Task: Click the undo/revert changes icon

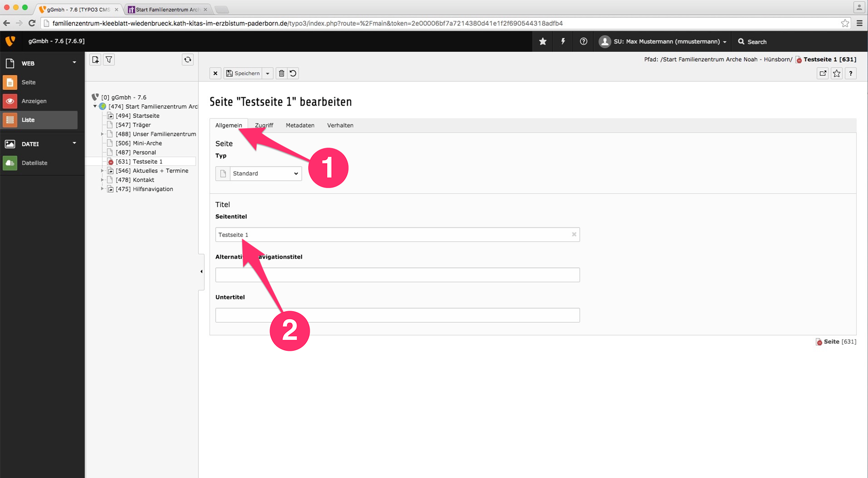Action: coord(293,73)
